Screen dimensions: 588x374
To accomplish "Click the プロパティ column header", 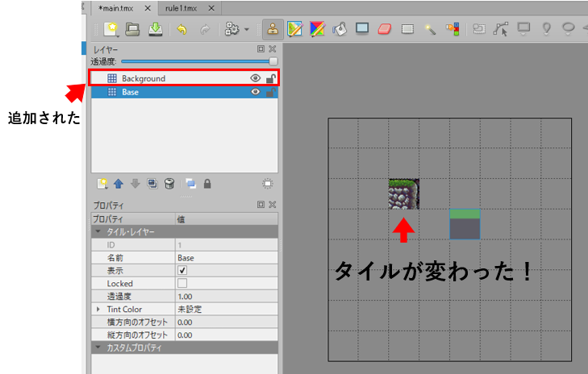I will click(133, 219).
